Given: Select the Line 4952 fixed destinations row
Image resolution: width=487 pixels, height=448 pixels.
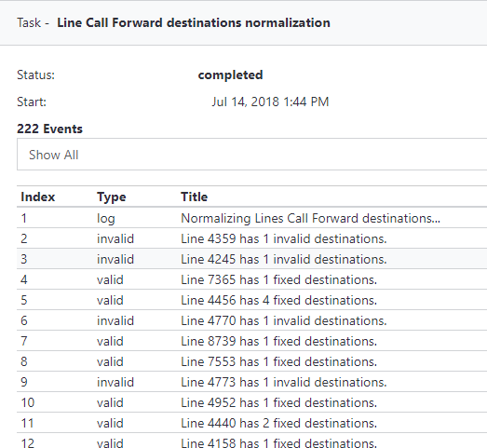Looking at the screenshot, I should tap(252, 402).
